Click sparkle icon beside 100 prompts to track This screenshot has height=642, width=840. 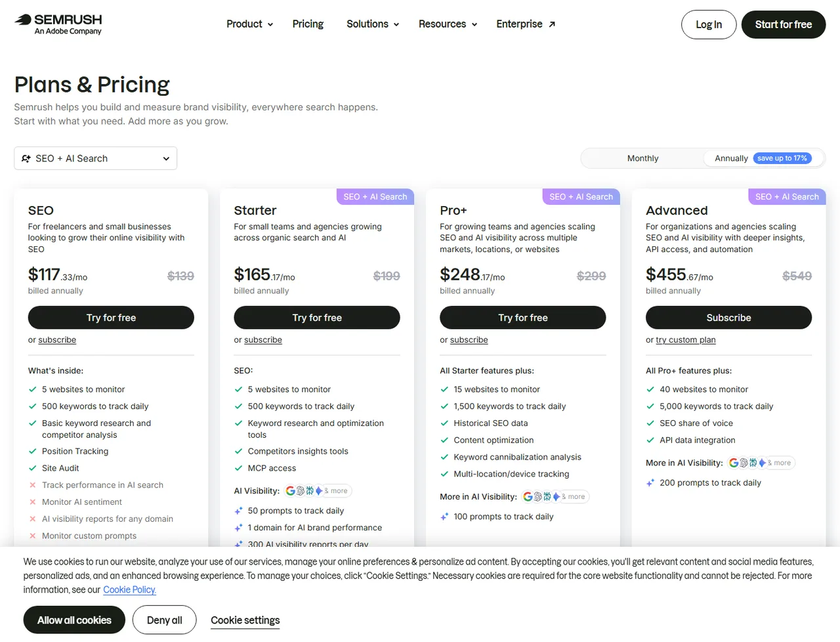click(x=444, y=517)
